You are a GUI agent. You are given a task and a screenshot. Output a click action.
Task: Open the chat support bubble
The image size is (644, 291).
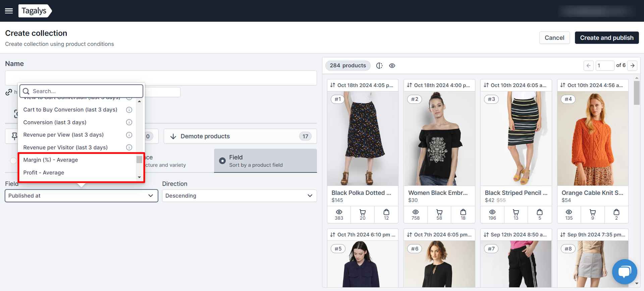625,272
